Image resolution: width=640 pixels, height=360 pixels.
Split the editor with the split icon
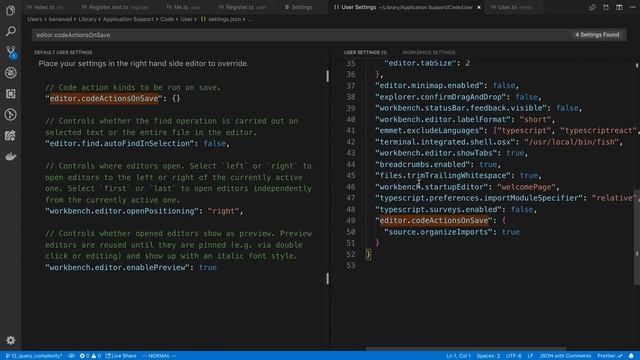[x=619, y=7]
